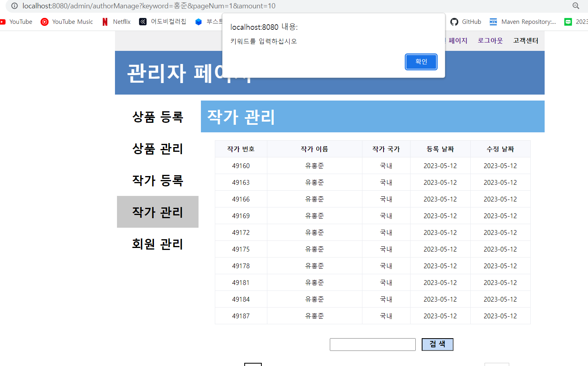Click author number 49175
This screenshot has height=366, width=588.
click(x=241, y=249)
